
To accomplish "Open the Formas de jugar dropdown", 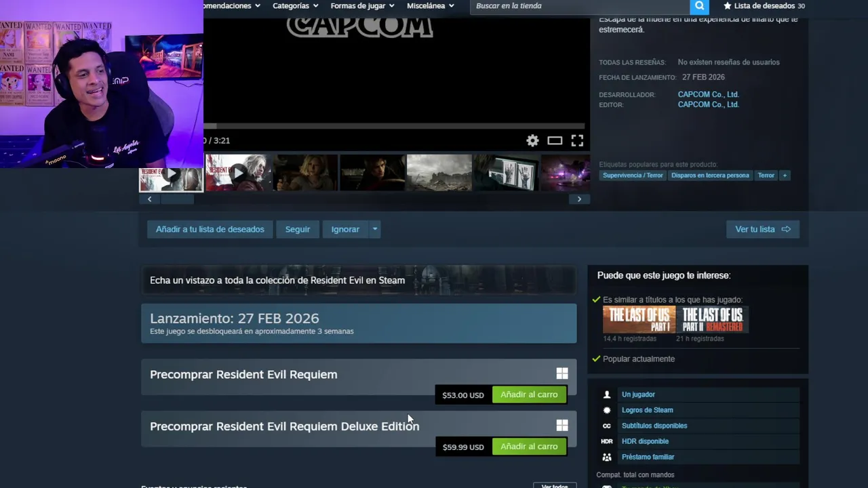I will point(362,6).
